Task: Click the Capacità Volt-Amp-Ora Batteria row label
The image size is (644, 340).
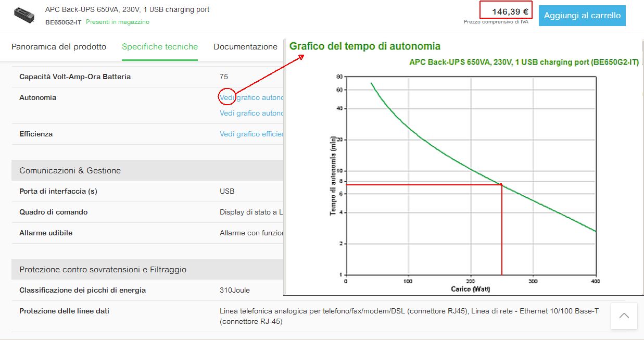Action: 75,77
